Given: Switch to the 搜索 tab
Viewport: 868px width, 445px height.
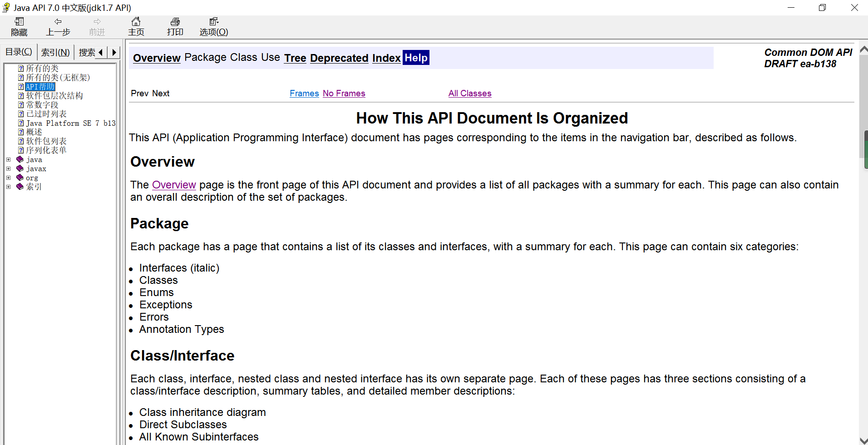Looking at the screenshot, I should pos(86,53).
